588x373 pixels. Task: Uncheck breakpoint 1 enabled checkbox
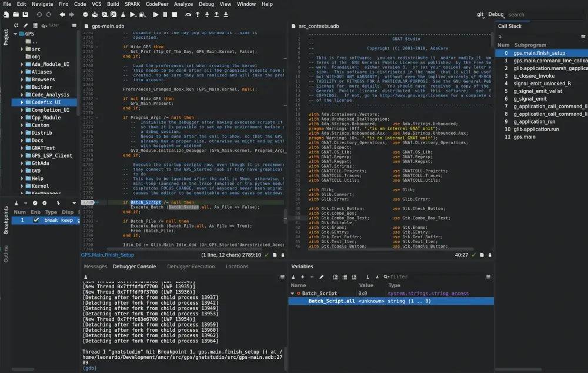(36, 220)
